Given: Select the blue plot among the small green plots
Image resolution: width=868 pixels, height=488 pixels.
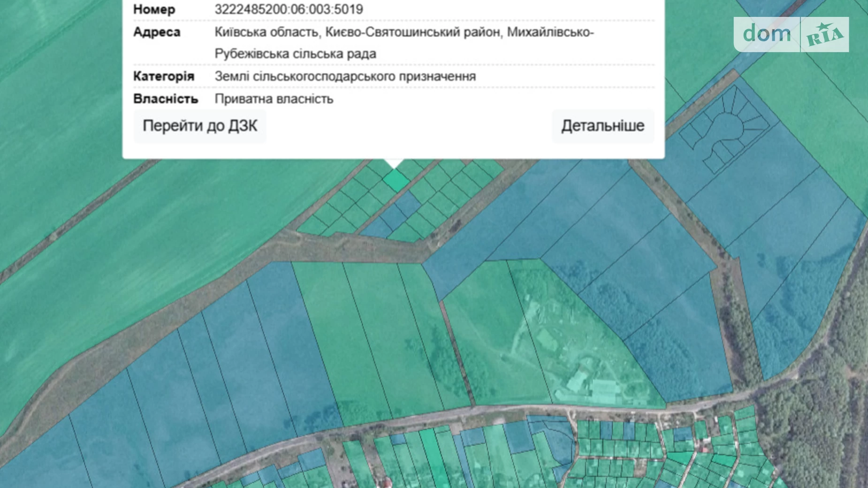Looking at the screenshot, I should coord(406,205).
